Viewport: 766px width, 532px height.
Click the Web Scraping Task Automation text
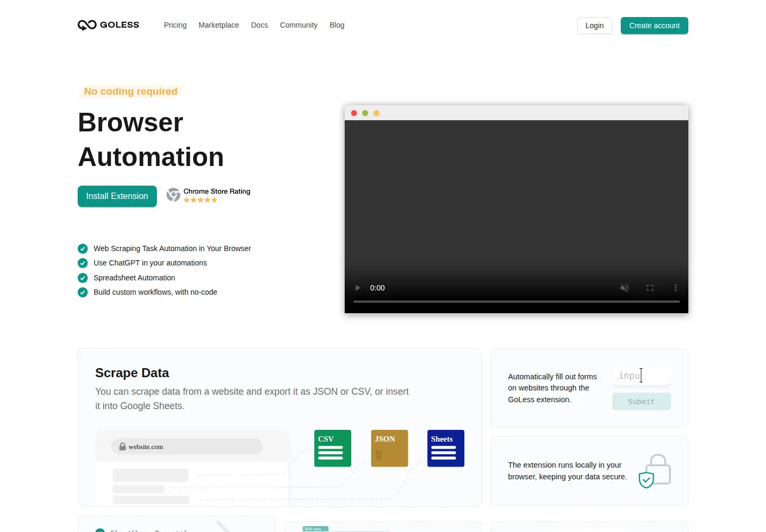click(172, 248)
